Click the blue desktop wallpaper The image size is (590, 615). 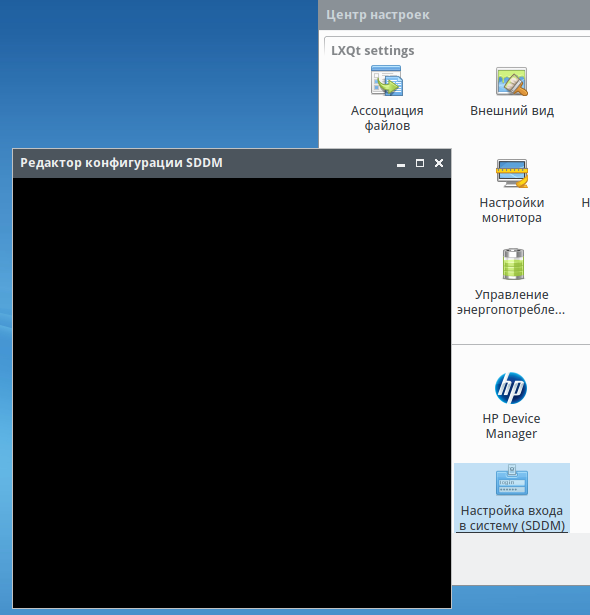[x=157, y=75]
